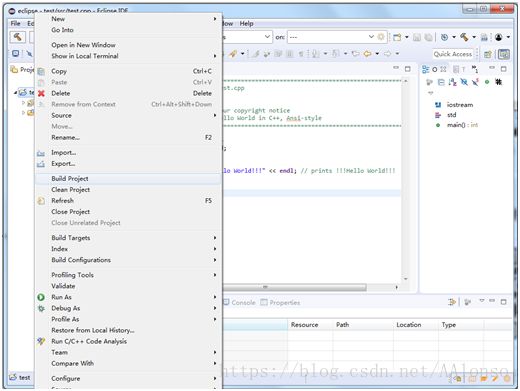Image resolution: width=520 pixels, height=391 pixels.
Task: Open the Back history dropdown arrow
Action: (377, 53)
